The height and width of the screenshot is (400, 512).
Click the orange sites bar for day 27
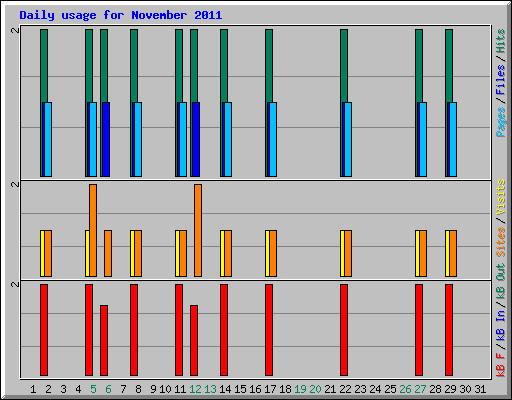pyautogui.click(x=423, y=253)
